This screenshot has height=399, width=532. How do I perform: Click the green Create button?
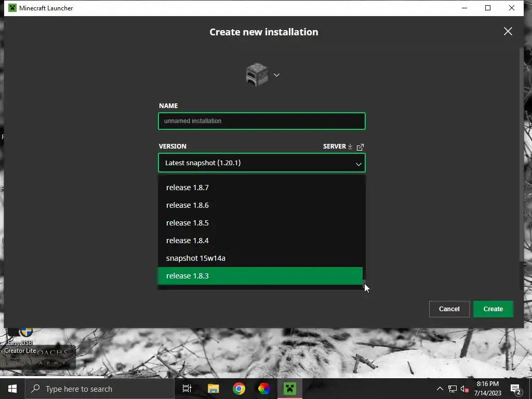[493, 309]
